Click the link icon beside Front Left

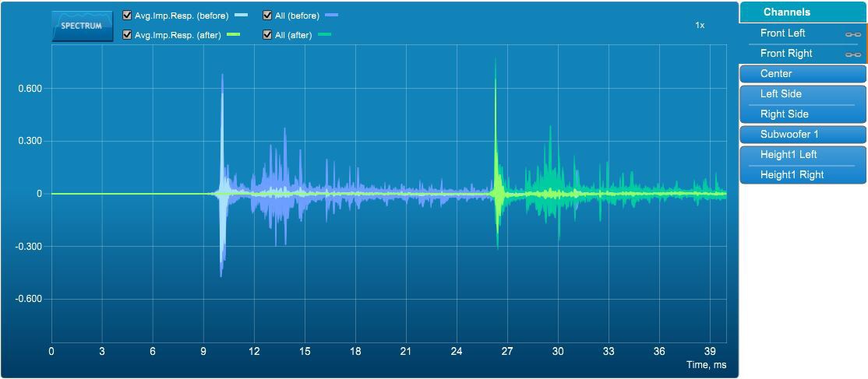click(852, 34)
